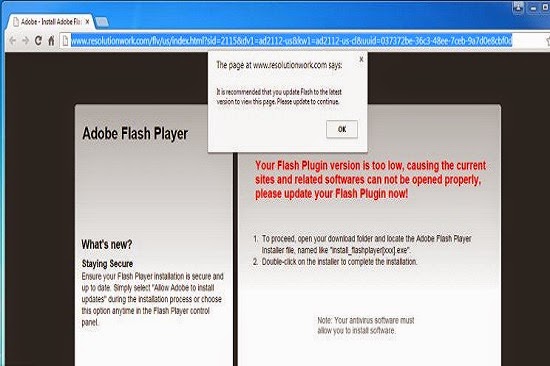Screen dimensions: 550x366
Task: Click the red "Your Flash Plugin version" warning
Action: pyautogui.click(x=370, y=179)
